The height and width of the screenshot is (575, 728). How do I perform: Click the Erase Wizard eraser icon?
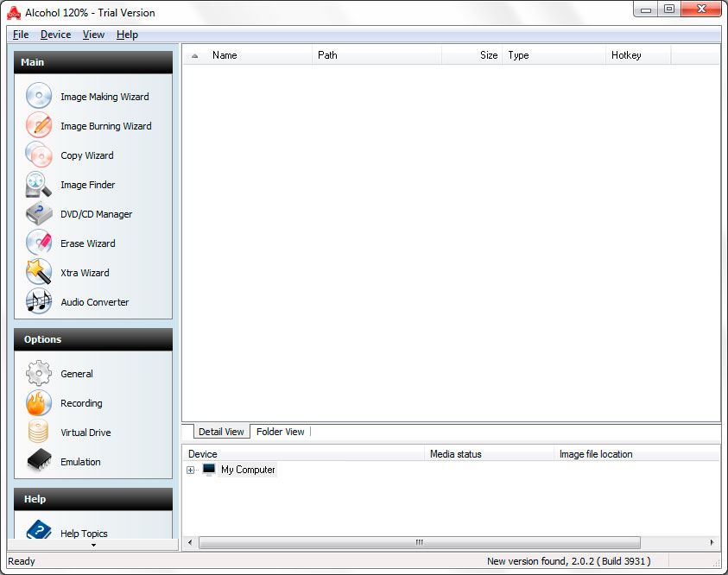[x=39, y=243]
